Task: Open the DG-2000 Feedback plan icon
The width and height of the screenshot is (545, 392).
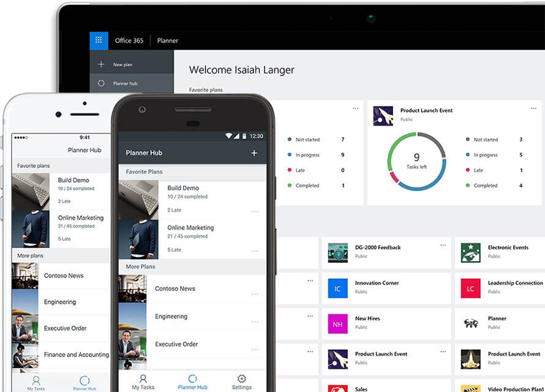Action: (337, 252)
